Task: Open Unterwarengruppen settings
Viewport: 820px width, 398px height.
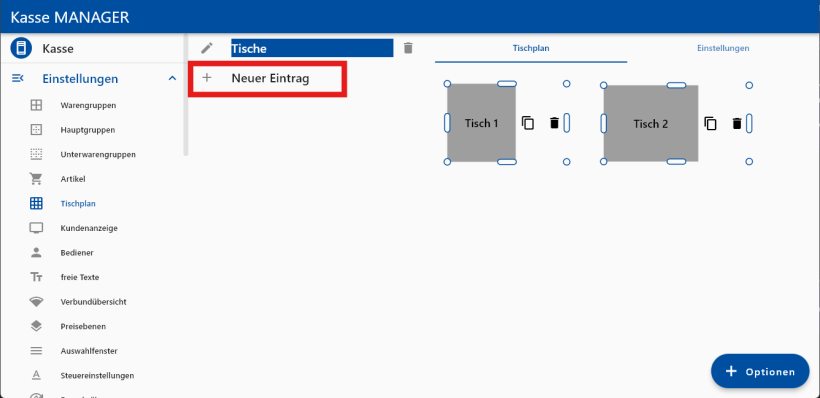Action: click(98, 154)
